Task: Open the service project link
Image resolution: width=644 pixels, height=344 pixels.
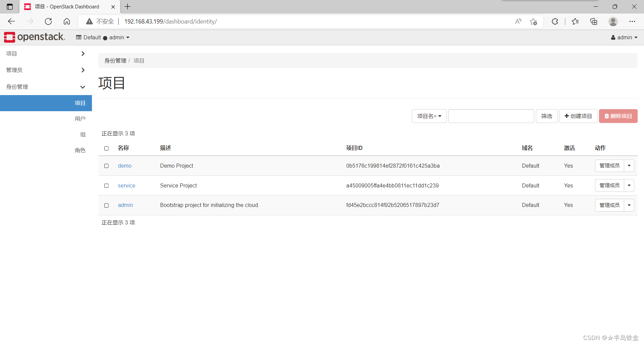Action: click(127, 186)
